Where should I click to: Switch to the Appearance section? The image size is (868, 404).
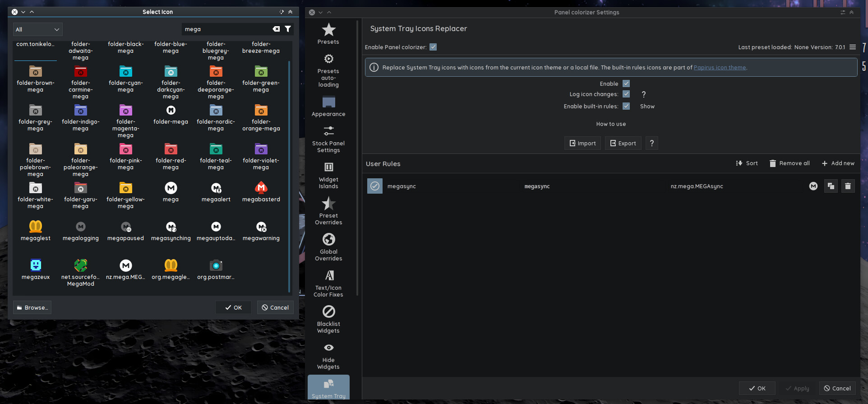pyautogui.click(x=328, y=107)
